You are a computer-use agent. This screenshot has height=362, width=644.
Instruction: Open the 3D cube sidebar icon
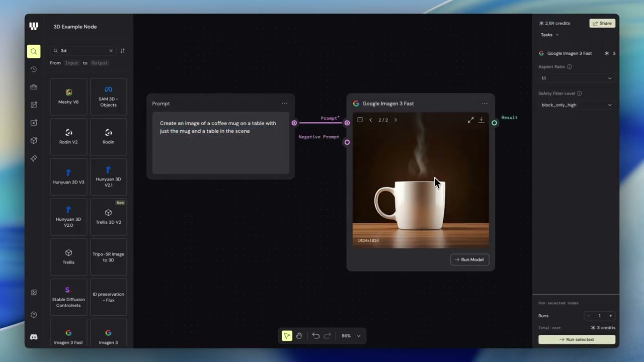point(34,141)
